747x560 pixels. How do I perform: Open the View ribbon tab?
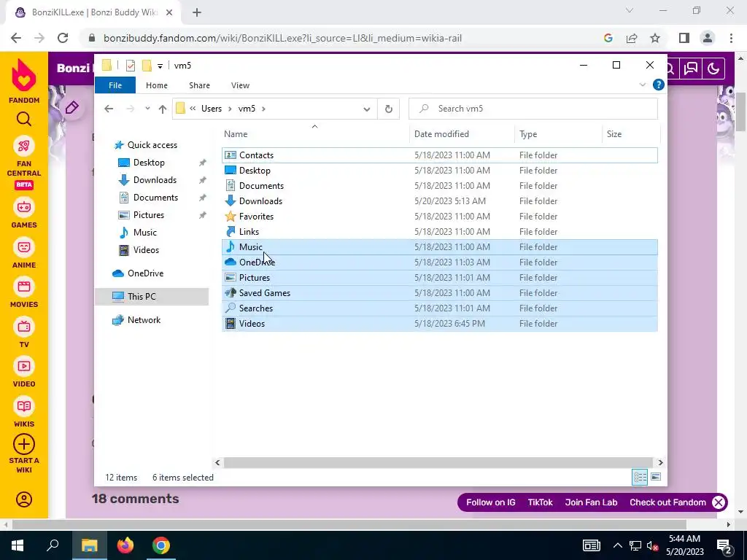[240, 85]
